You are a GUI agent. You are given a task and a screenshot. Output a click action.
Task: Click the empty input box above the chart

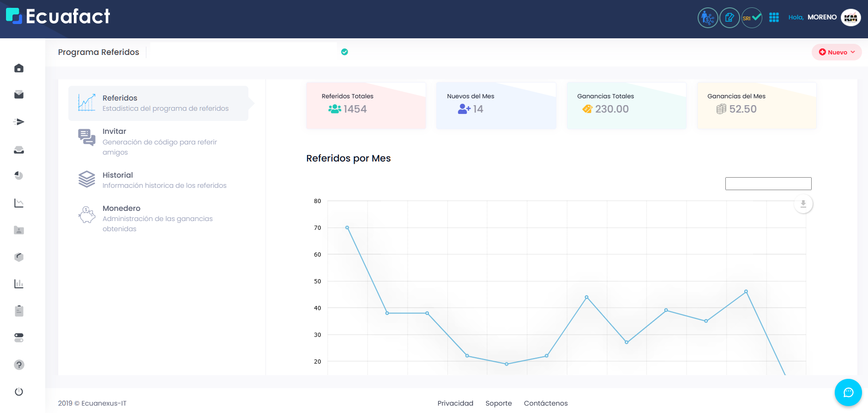pos(768,184)
